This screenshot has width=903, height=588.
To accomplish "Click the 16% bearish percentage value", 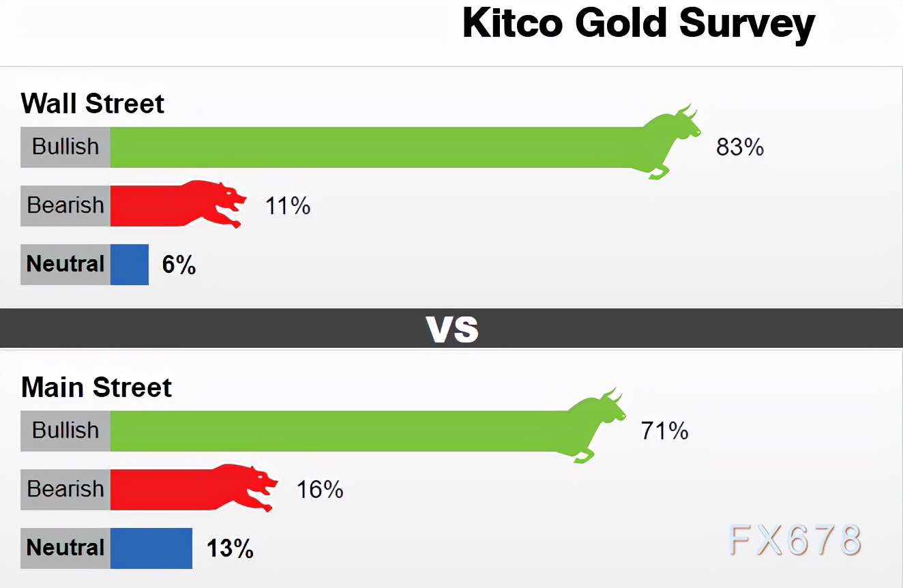I will pos(320,489).
